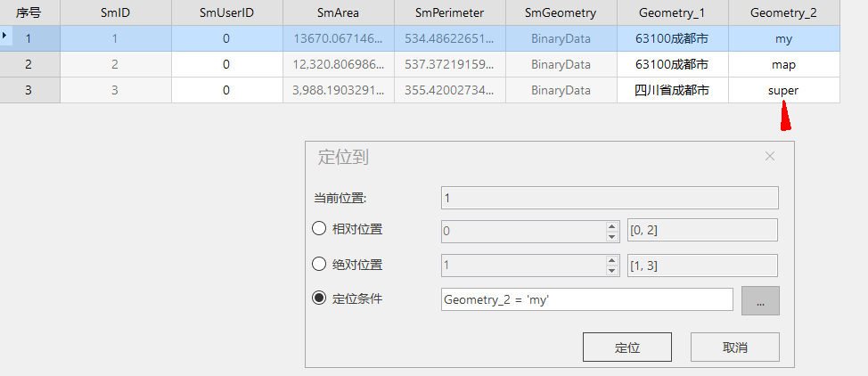Viewport: 868px width, 376px height.
Task: Click the SmID column header
Action: [x=116, y=12]
